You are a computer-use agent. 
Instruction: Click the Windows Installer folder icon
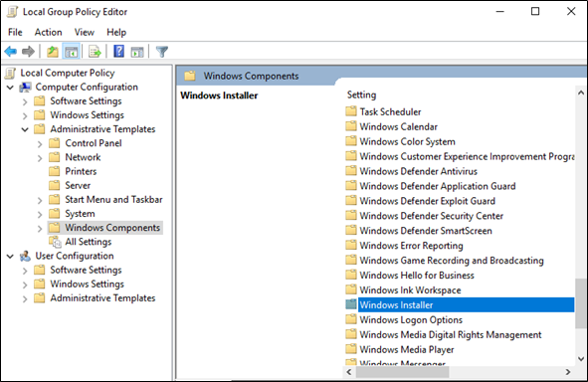pos(351,304)
